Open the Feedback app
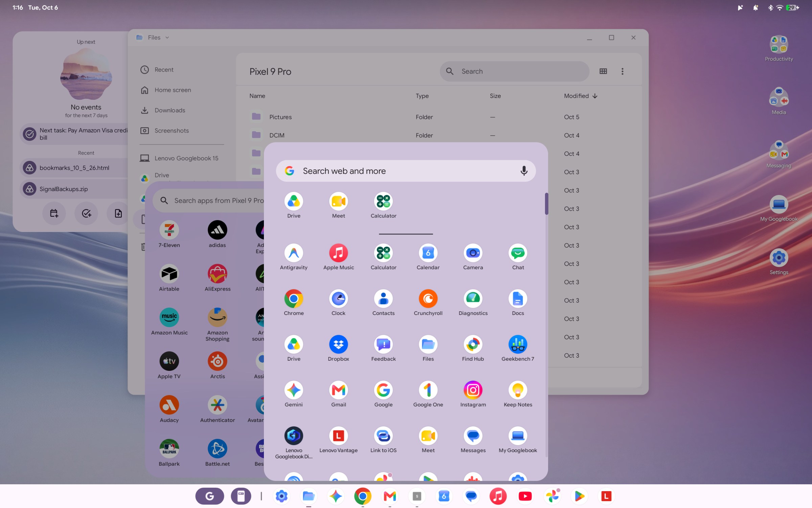The height and width of the screenshot is (508, 812). coord(383,348)
